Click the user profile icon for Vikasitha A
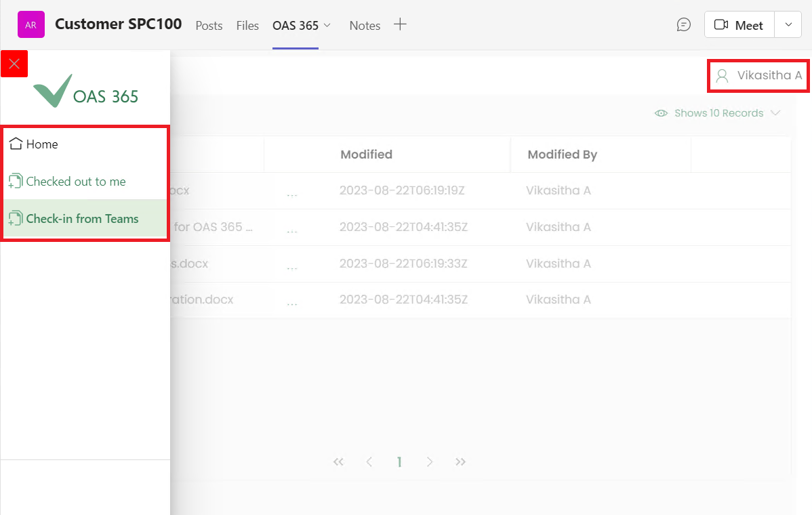The width and height of the screenshot is (812, 515). tap(723, 76)
